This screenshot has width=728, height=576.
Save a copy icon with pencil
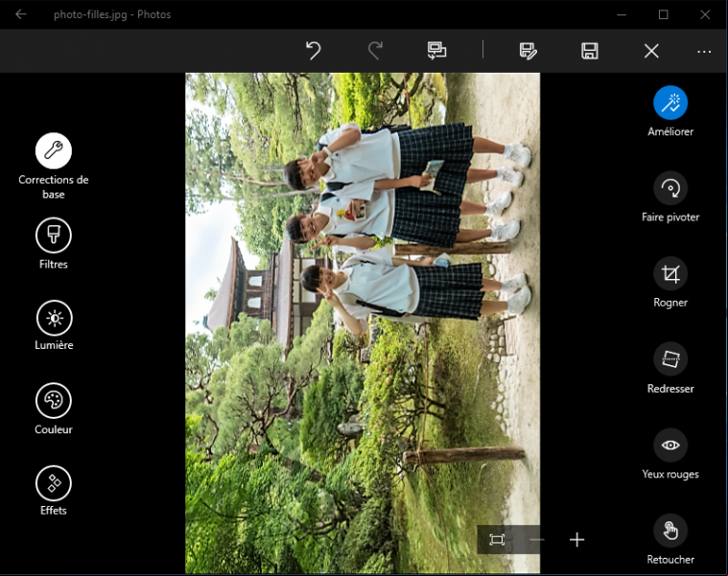(x=528, y=51)
